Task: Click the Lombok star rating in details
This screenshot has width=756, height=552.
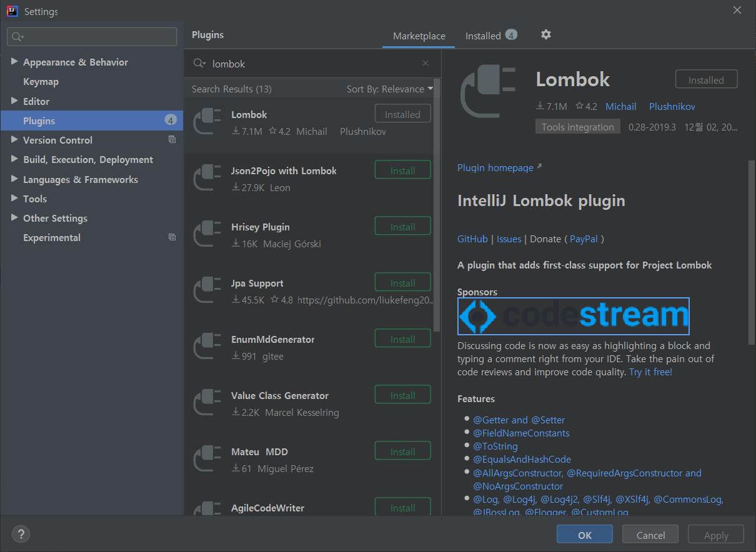Action: (586, 107)
